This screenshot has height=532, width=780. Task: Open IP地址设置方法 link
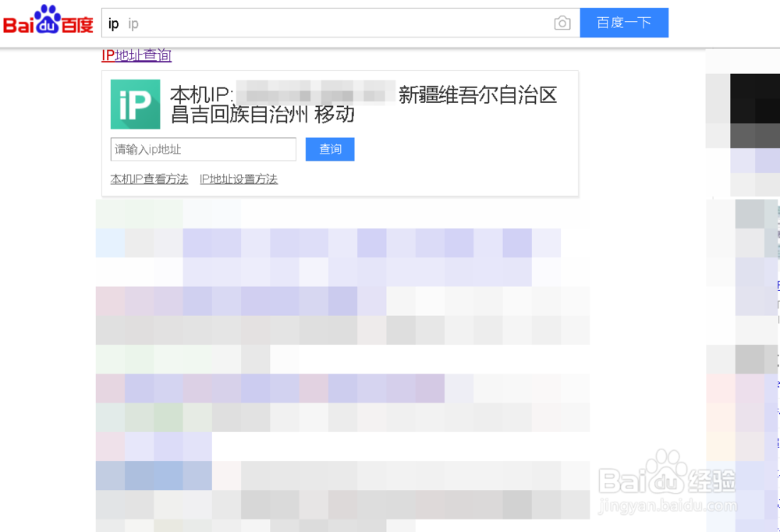pyautogui.click(x=239, y=179)
